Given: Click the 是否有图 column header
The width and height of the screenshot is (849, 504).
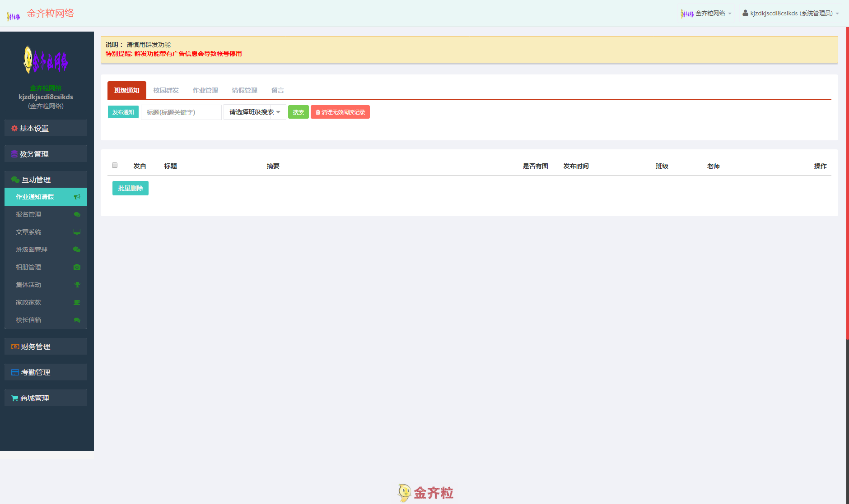Looking at the screenshot, I should pos(536,166).
